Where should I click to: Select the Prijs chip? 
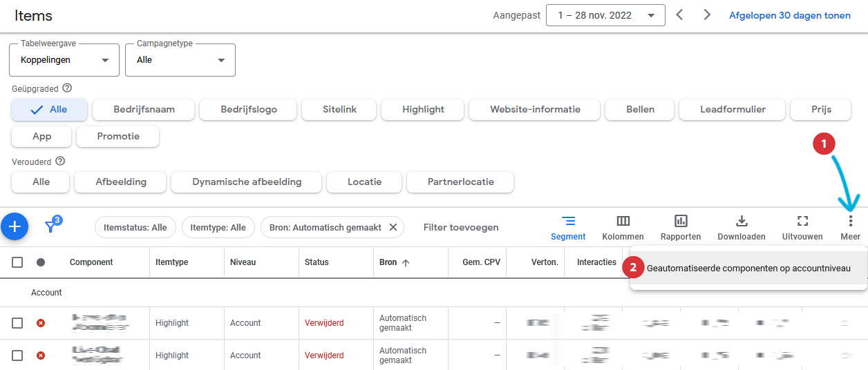point(821,109)
